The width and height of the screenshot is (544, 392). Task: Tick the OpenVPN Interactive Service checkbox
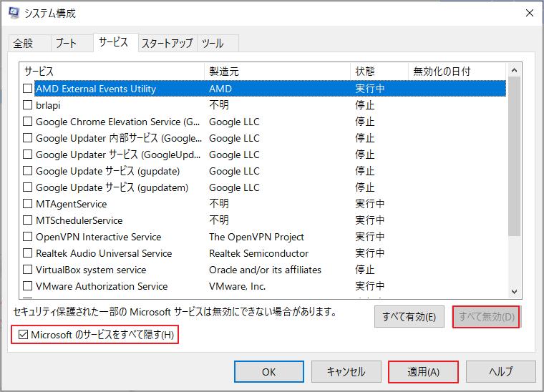[28, 237]
